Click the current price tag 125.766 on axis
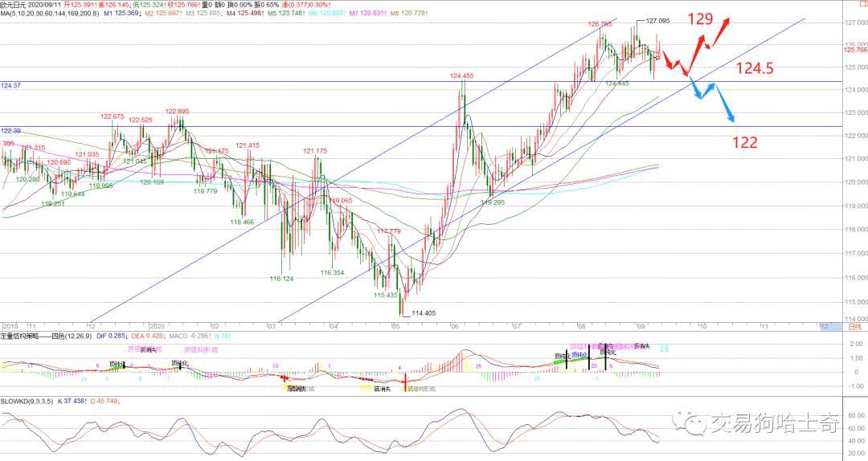The image size is (868, 461). coord(855,50)
